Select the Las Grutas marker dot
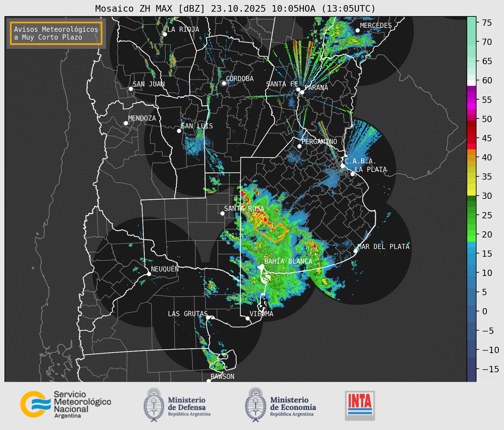The width and height of the screenshot is (504, 430). 208,318
